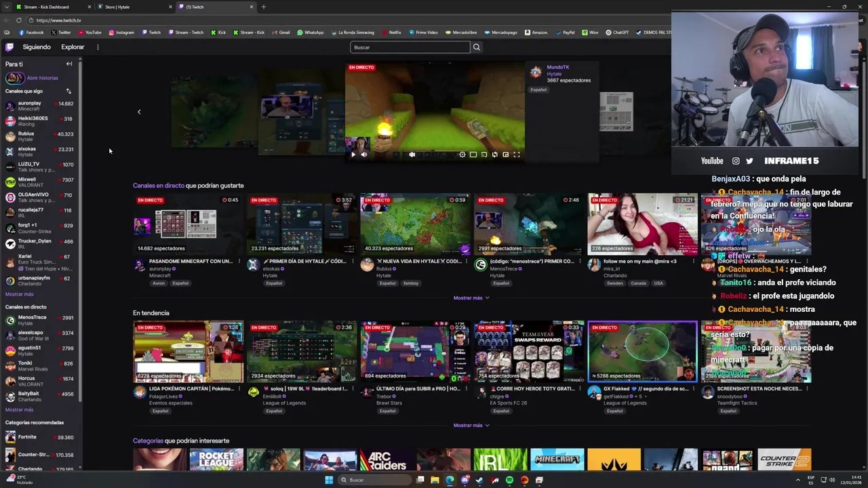Open featured stream in mini player
Screen dimensions: 868x488
click(x=506, y=155)
